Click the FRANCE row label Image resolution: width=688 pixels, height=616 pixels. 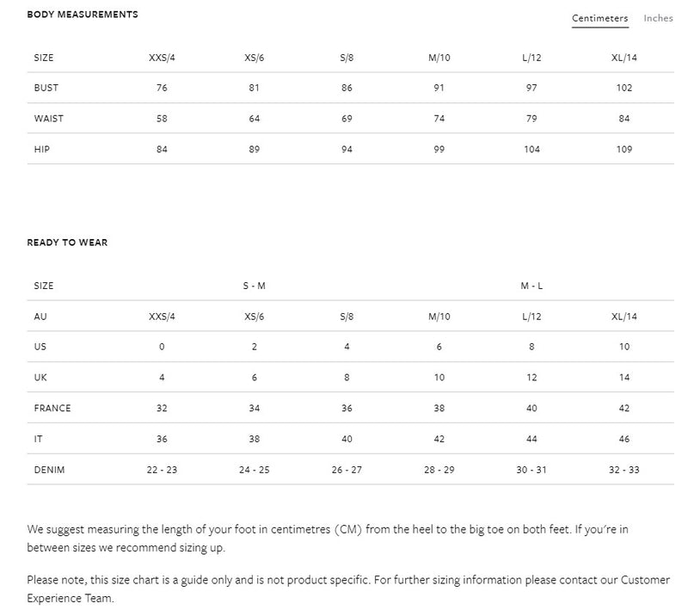[x=52, y=409]
